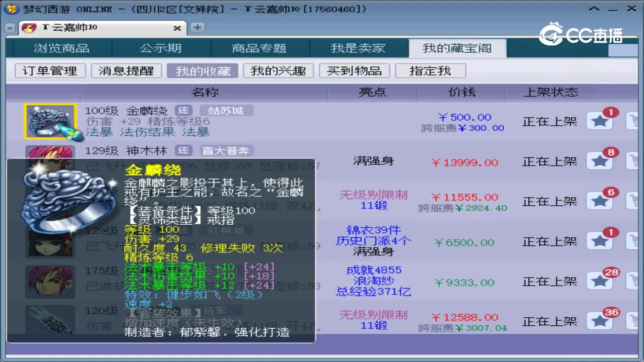Click the ¥6500.00 price

pos(464,242)
